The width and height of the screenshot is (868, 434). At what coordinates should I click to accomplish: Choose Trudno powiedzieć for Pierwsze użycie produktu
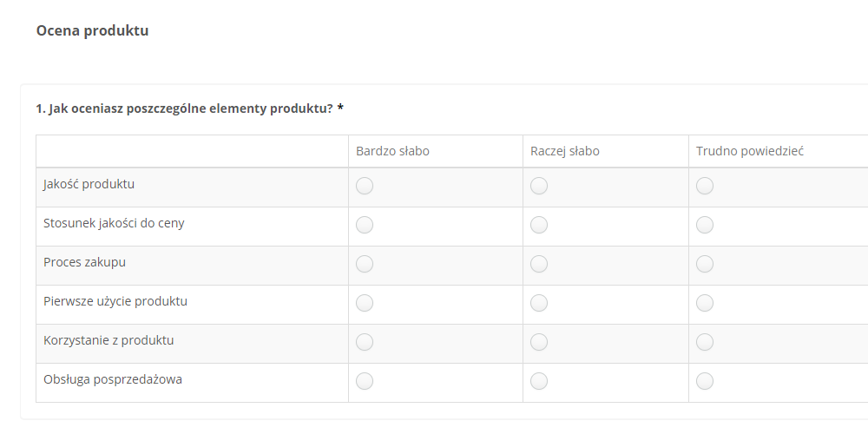click(704, 303)
